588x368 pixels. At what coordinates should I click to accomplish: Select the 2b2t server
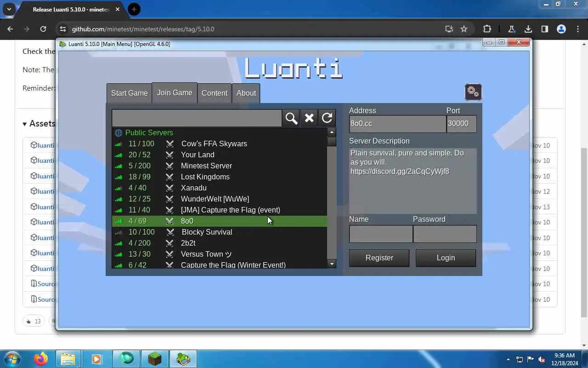[220, 243]
